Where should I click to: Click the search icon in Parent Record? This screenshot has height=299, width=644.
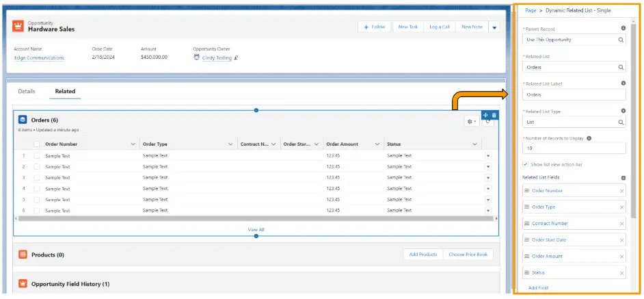point(621,40)
